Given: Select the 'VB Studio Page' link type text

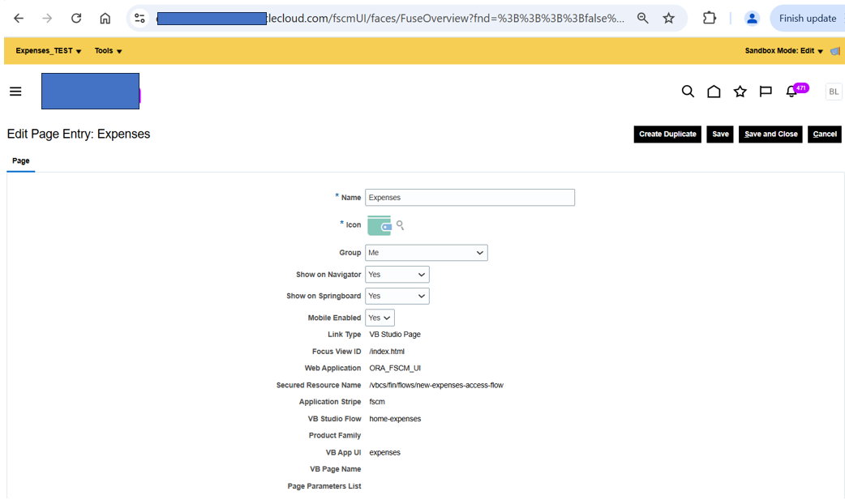Looking at the screenshot, I should 395,335.
